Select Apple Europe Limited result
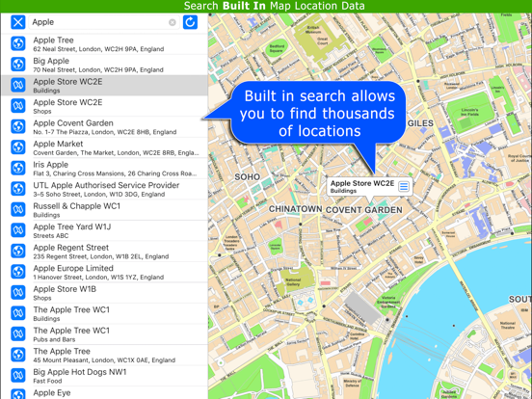The width and height of the screenshot is (532, 399). point(104,272)
